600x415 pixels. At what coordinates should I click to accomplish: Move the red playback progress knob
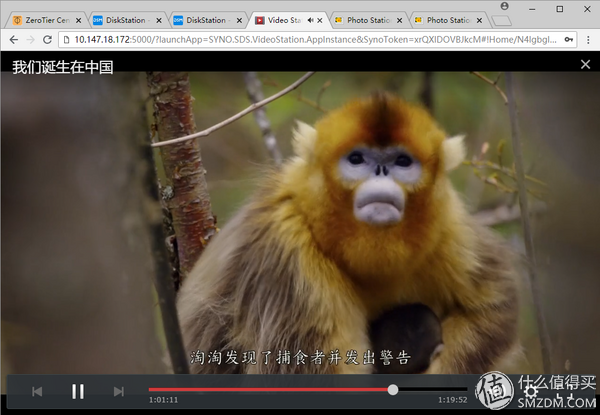click(x=393, y=390)
